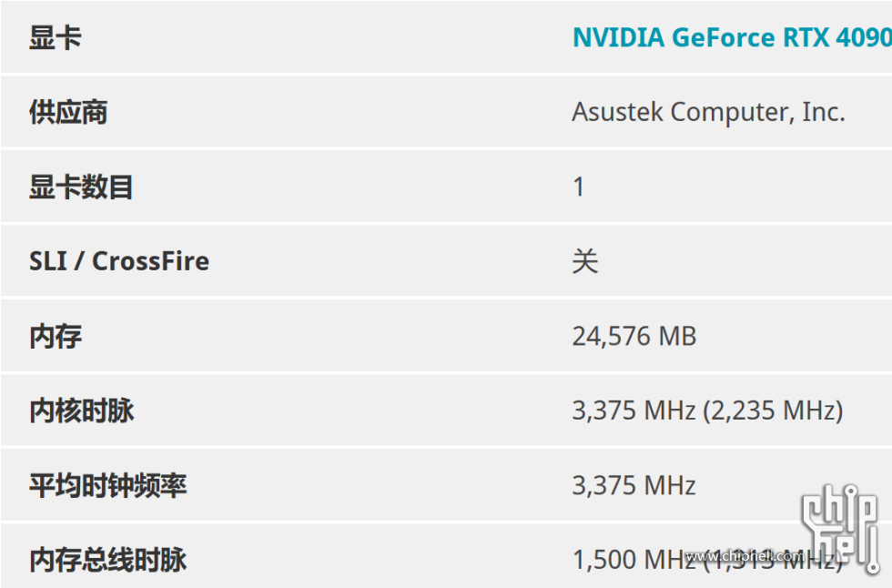Select Asustek Computer, Inc. vendor text
The width and height of the screenshot is (892, 588).
(x=708, y=112)
